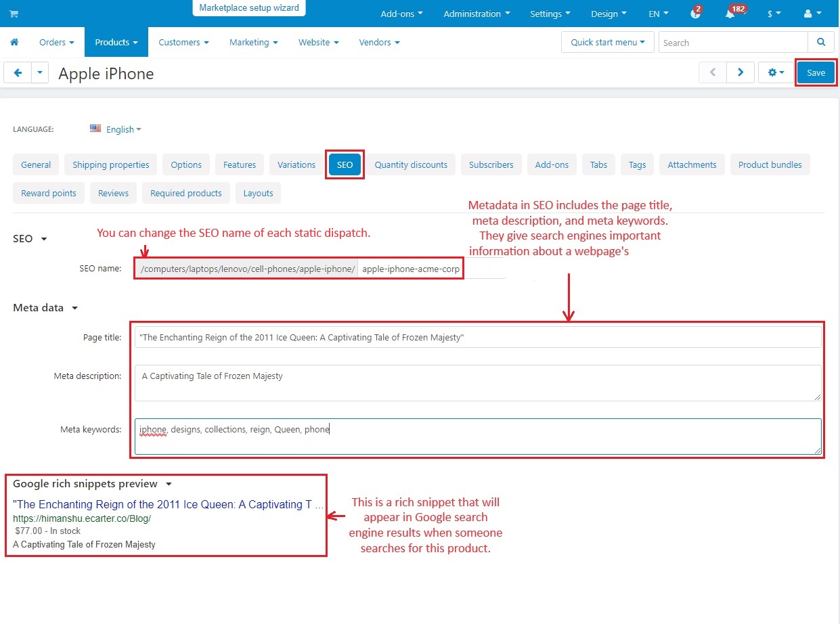Collapse Google rich snippets preview section
Image resolution: width=840 pixels, height=624 pixels.
[93, 484]
